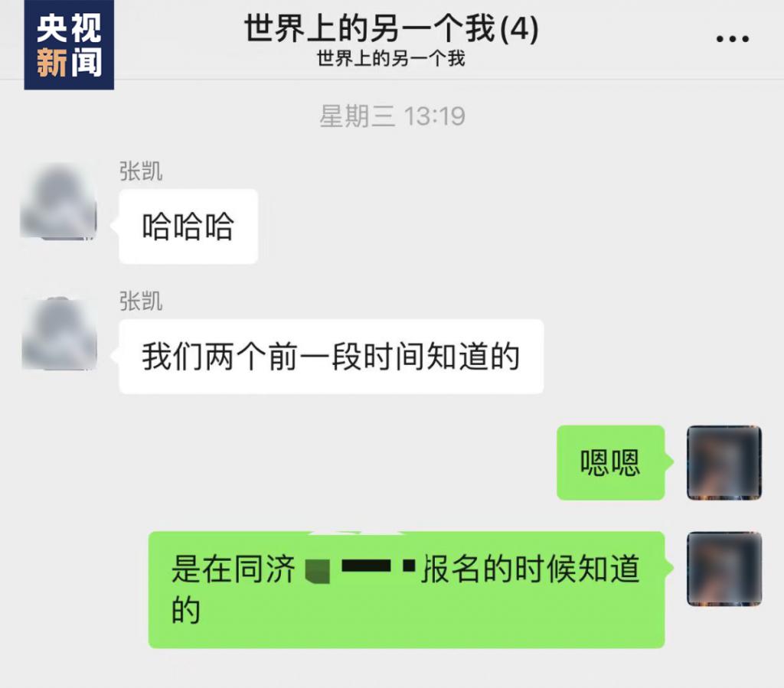784x688 pixels.
Task: Click the 星期三 13:19 timestamp
Action: tap(393, 116)
